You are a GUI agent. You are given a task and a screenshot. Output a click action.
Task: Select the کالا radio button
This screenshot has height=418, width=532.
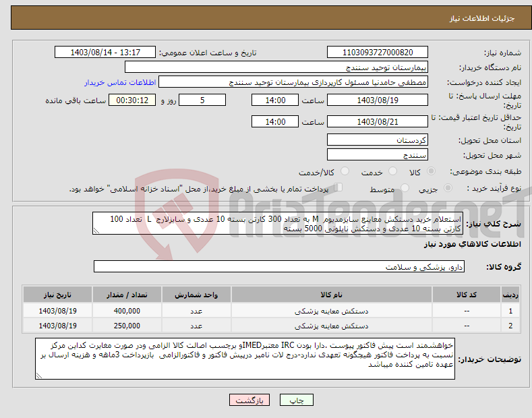coord(431,171)
